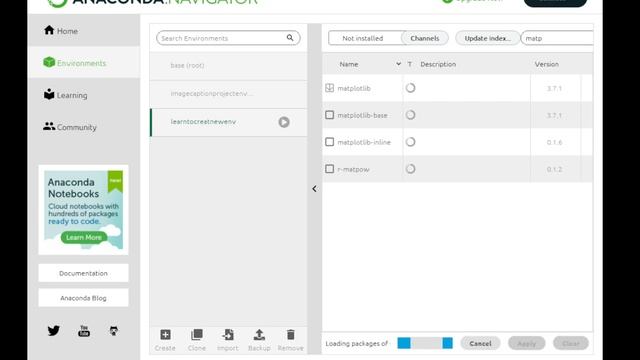Open the Twitter icon link
The height and width of the screenshot is (360, 640).
[53, 330]
